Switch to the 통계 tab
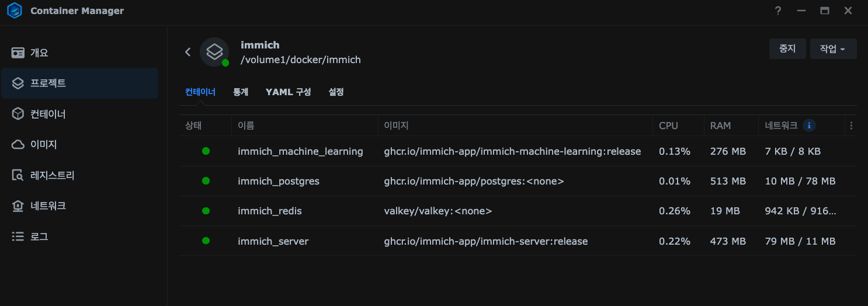The image size is (868, 306). coord(241,92)
